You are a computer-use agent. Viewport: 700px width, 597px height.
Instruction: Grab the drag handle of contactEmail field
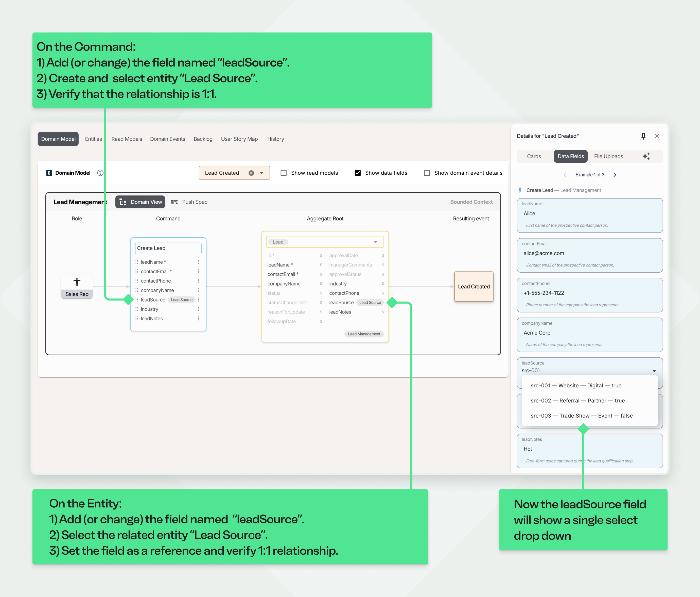[136, 271]
